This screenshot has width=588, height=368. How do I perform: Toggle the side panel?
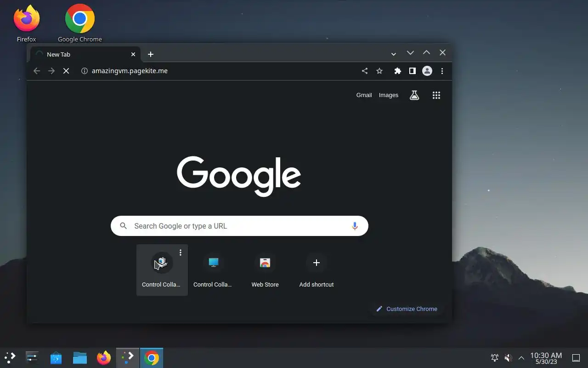pos(413,71)
